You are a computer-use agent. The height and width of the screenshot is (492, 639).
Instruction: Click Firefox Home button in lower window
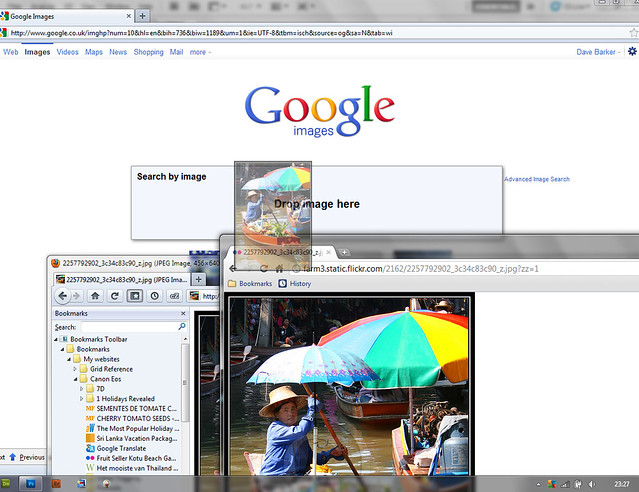96,296
